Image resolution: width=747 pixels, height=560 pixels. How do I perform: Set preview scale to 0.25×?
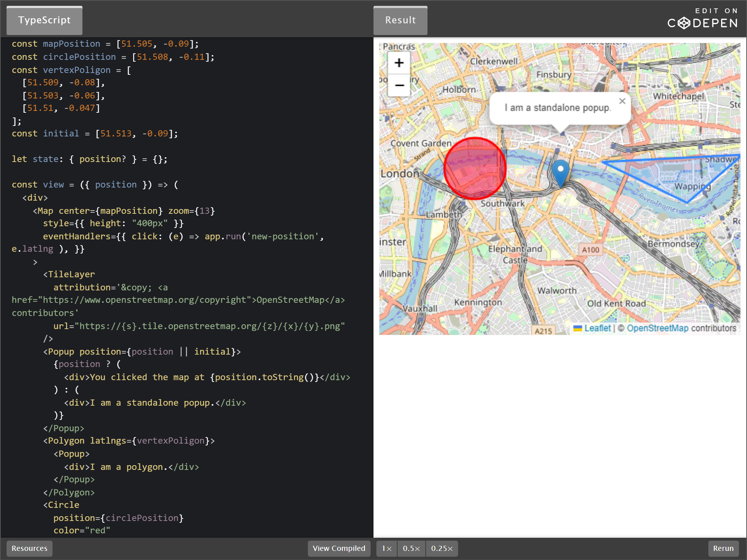tap(441, 548)
